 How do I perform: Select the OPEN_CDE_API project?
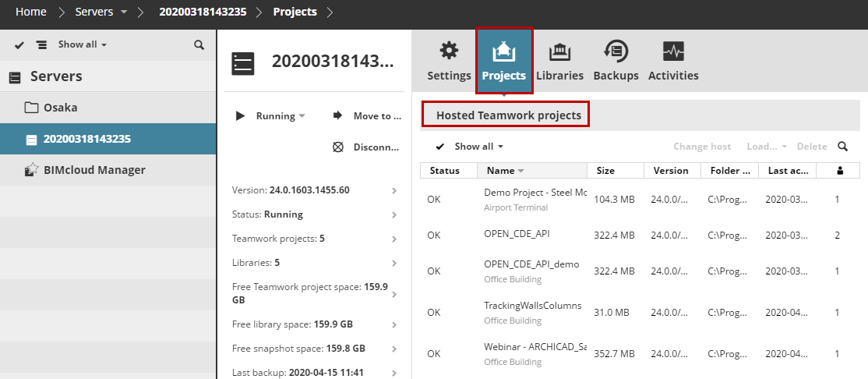click(x=640, y=235)
